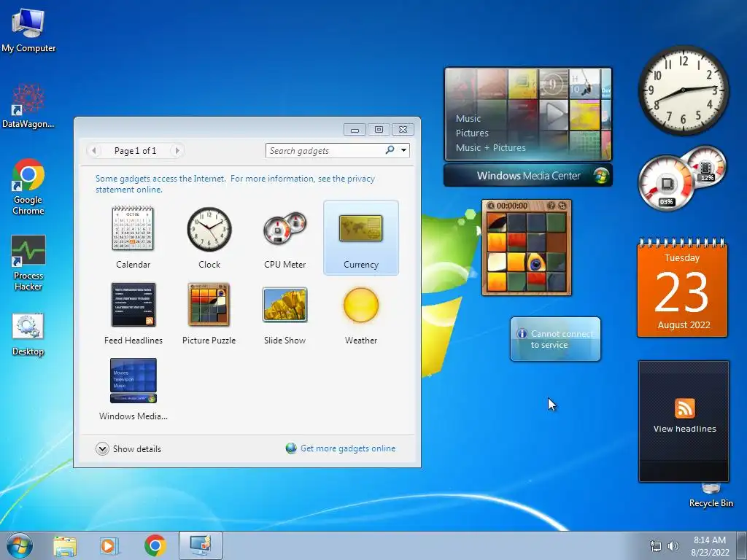747x560 pixels.
Task: Click View headlines in feed gadget
Action: [684, 429]
